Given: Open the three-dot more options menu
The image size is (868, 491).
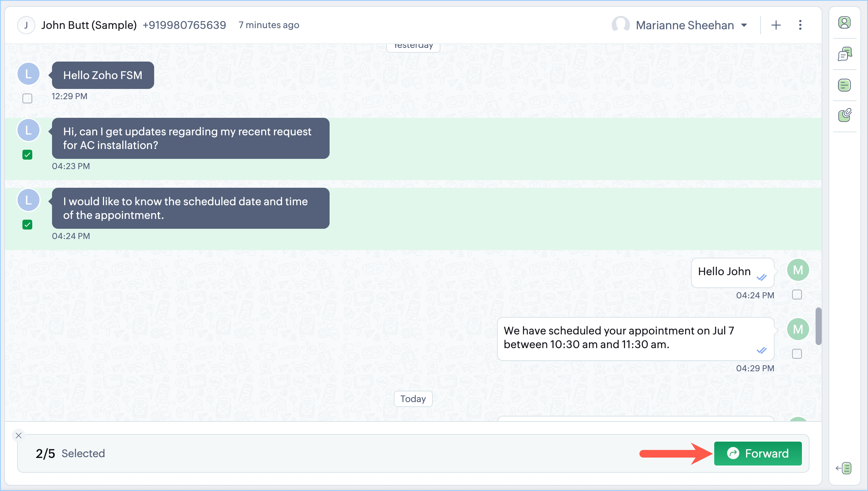Looking at the screenshot, I should coord(800,25).
